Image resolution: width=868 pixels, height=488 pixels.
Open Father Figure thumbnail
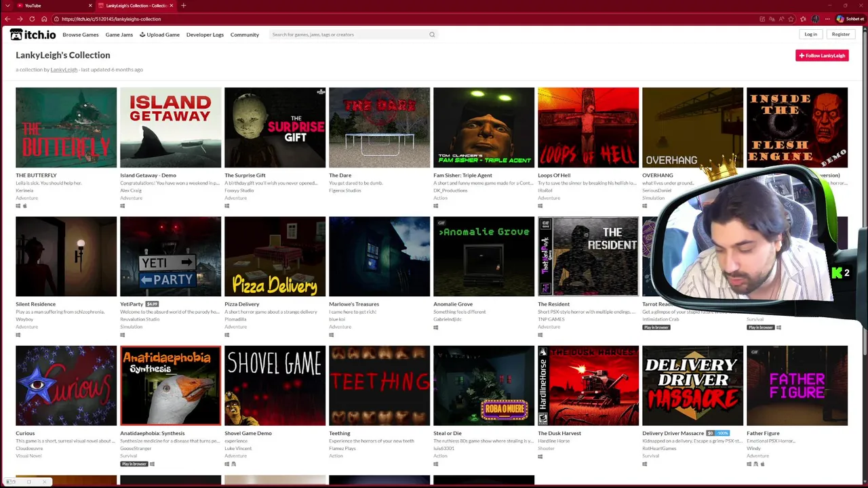[797, 386]
